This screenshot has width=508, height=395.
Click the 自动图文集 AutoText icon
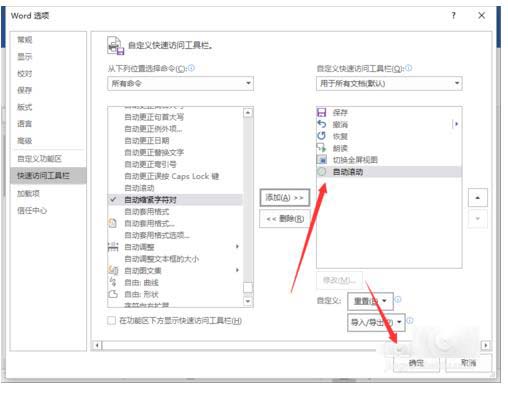[113, 270]
